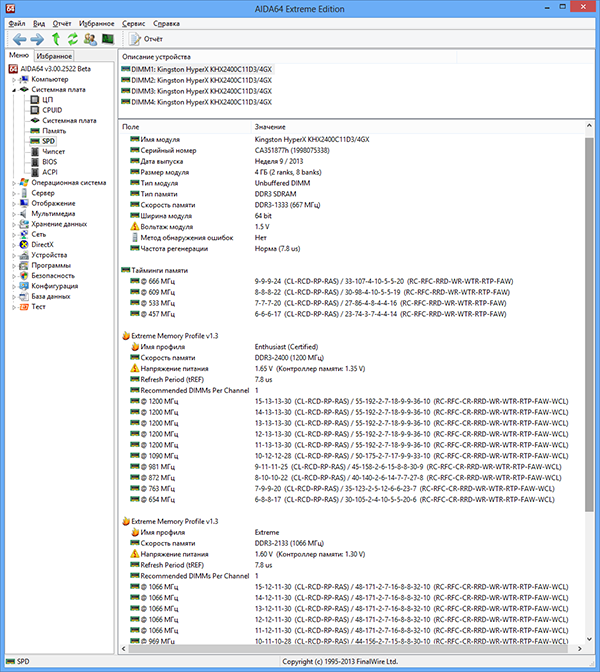Viewport: 600px width, 672px height.
Task: Click the Напряжение питания warning icon near 1.65 V
Action: pyautogui.click(x=135, y=368)
